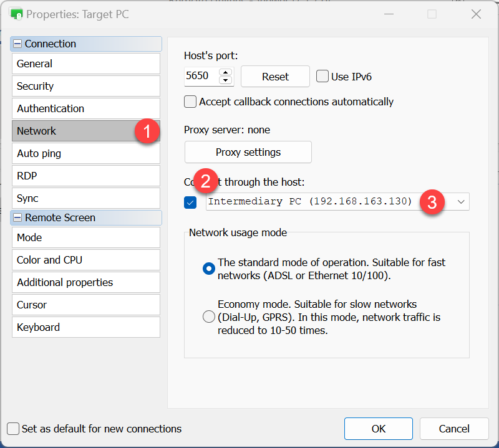Expand the Intermediary PC host dropdown
499x448 pixels.
pos(461,202)
